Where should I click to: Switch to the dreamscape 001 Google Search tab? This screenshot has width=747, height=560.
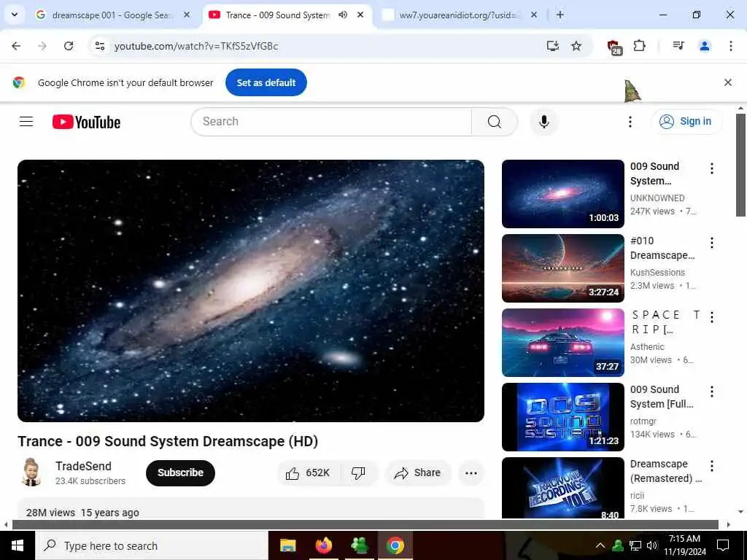(x=111, y=15)
